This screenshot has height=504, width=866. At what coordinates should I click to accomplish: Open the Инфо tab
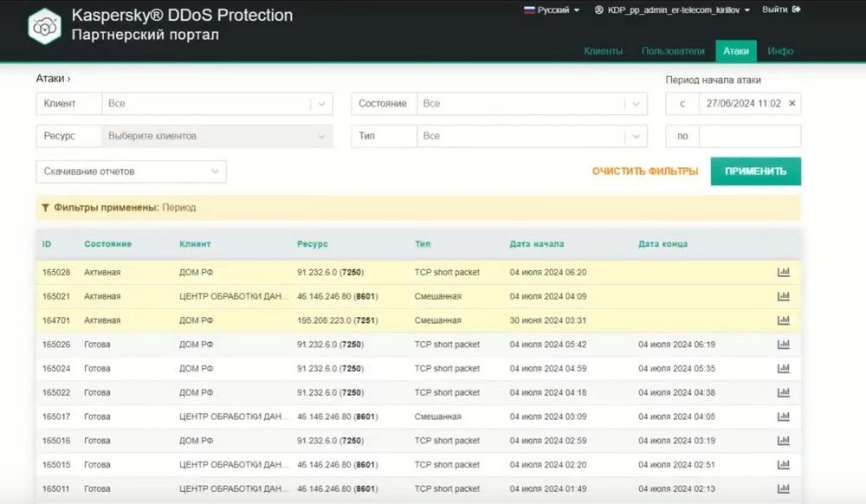780,51
